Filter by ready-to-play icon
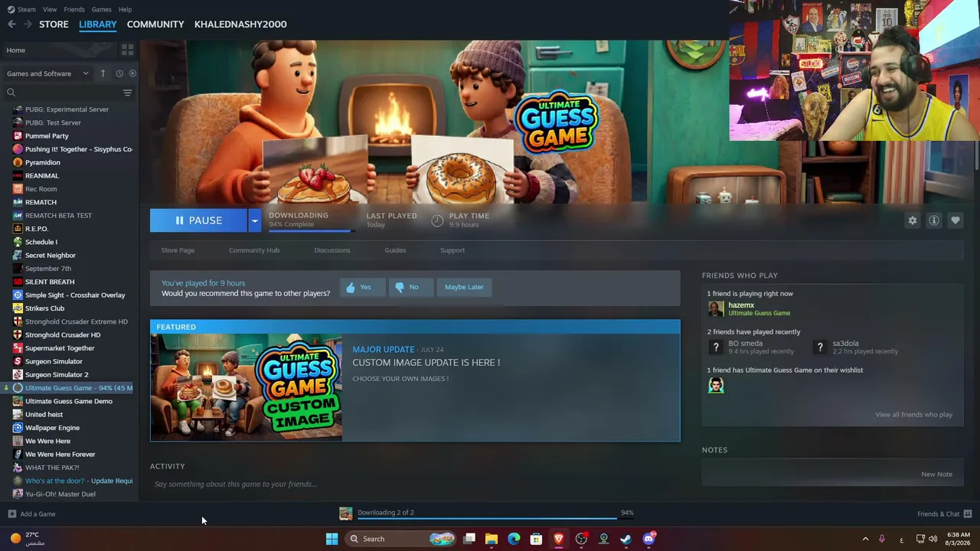 132,73
